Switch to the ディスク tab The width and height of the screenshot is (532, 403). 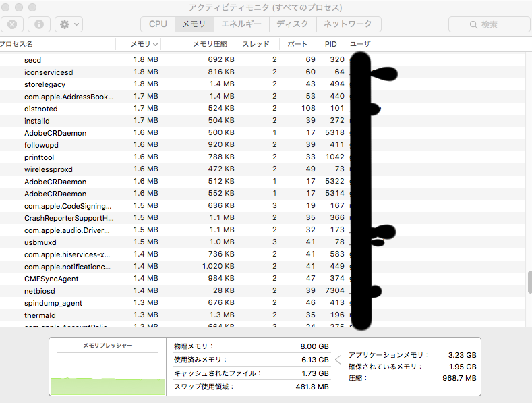tap(293, 24)
